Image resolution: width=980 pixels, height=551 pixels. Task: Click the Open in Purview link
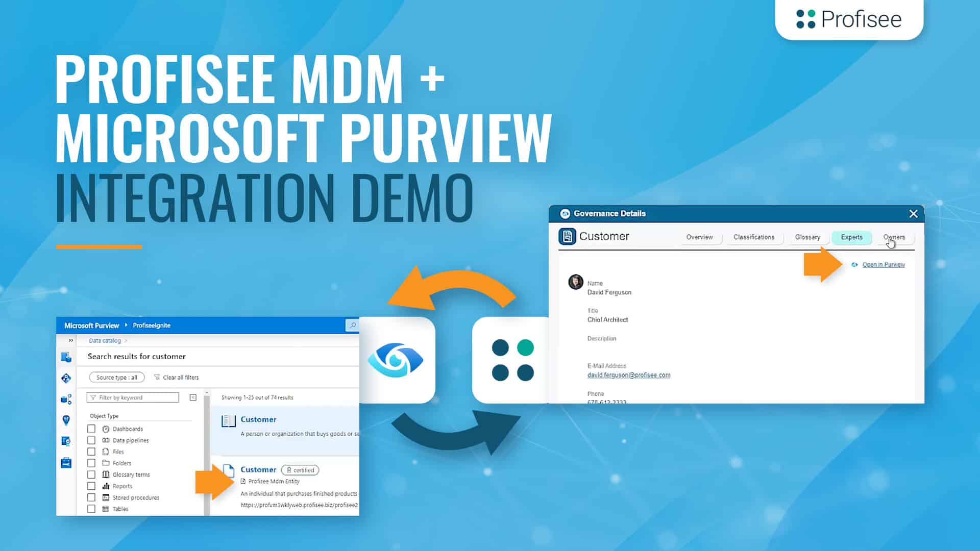tap(884, 264)
